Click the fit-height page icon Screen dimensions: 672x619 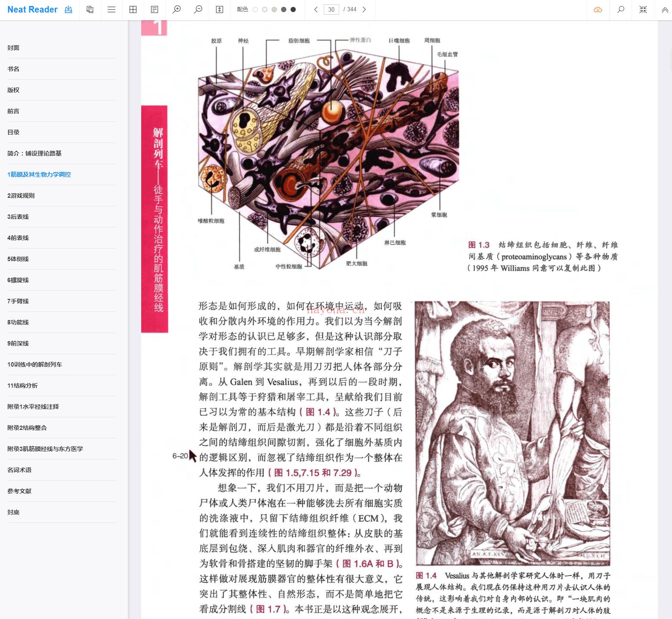click(x=220, y=9)
